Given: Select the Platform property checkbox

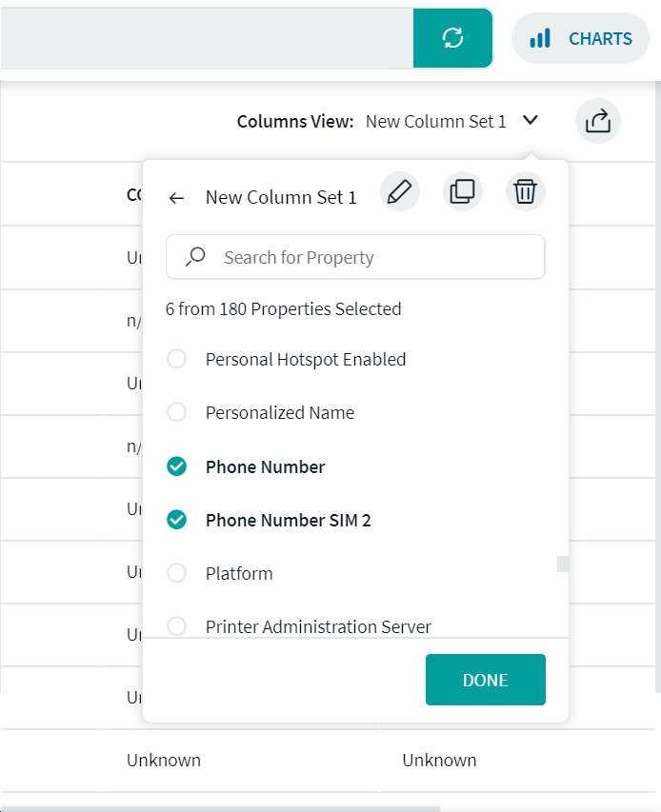Looking at the screenshot, I should (x=176, y=573).
